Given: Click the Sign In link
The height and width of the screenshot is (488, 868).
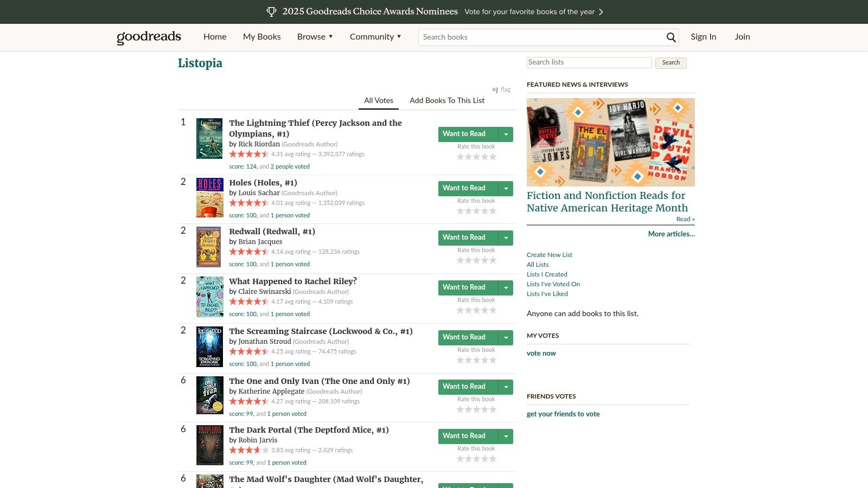Looking at the screenshot, I should pyautogui.click(x=703, y=37).
